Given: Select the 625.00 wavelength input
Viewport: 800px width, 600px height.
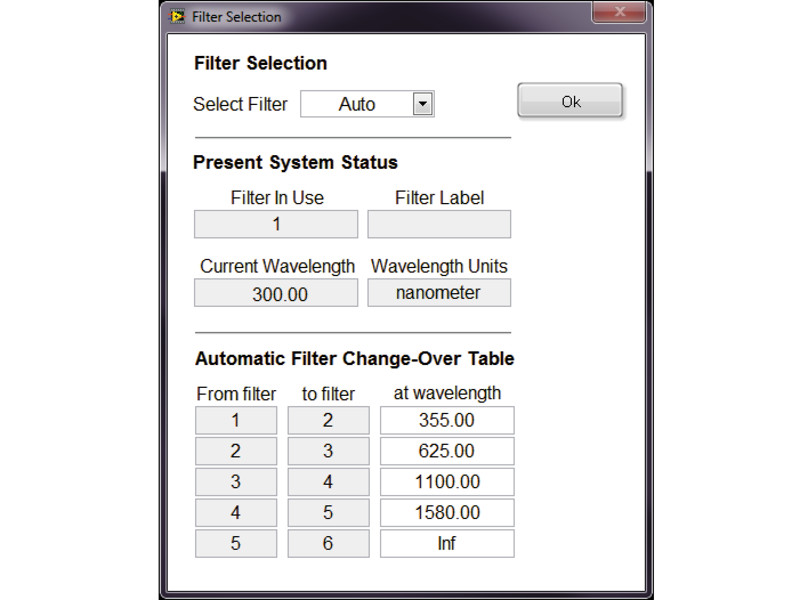Looking at the screenshot, I should coord(447,452).
